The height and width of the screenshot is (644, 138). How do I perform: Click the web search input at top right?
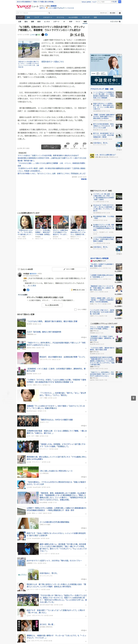pos(104,2)
